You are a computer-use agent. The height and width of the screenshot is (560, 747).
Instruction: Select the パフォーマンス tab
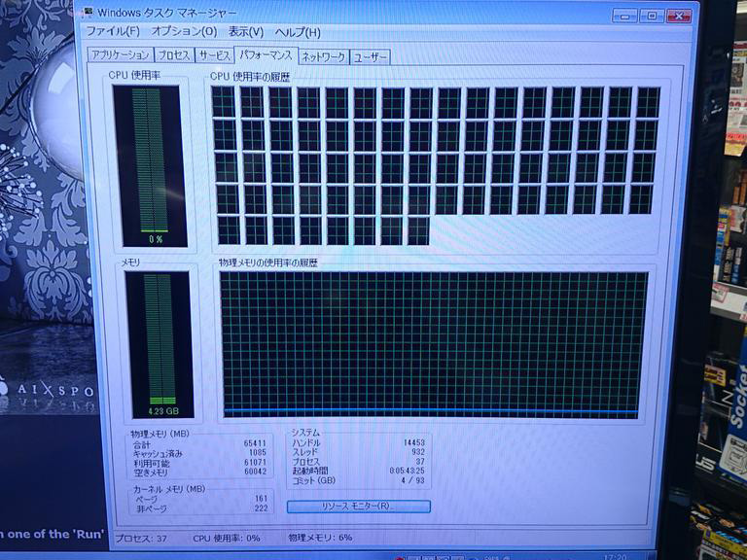click(x=266, y=54)
